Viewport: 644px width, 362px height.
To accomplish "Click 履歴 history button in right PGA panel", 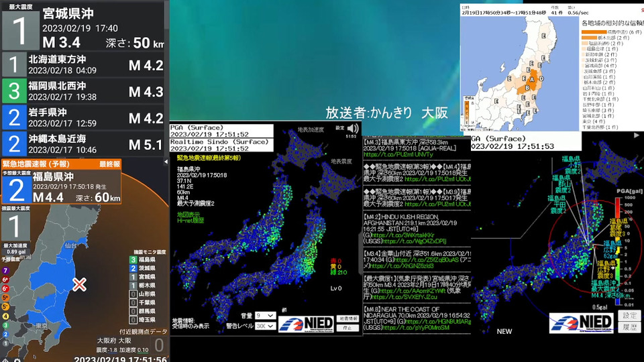I will (x=629, y=327).
